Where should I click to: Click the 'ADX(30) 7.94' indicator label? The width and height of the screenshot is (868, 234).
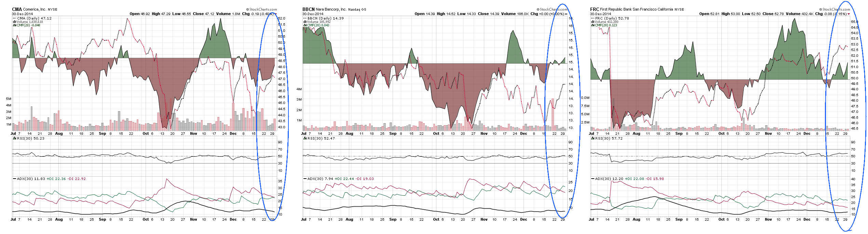[320, 179]
